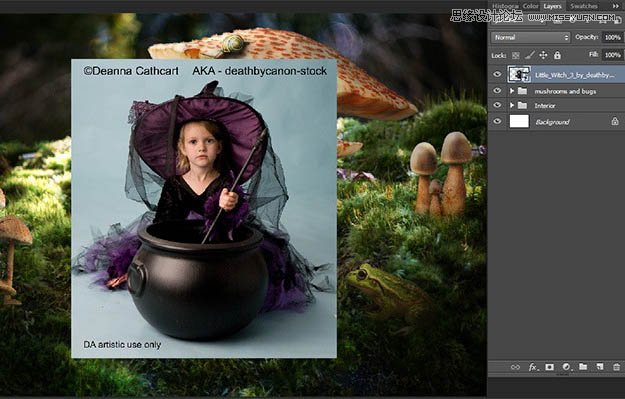Create a new layer group
The width and height of the screenshot is (625, 399).
pyautogui.click(x=583, y=367)
